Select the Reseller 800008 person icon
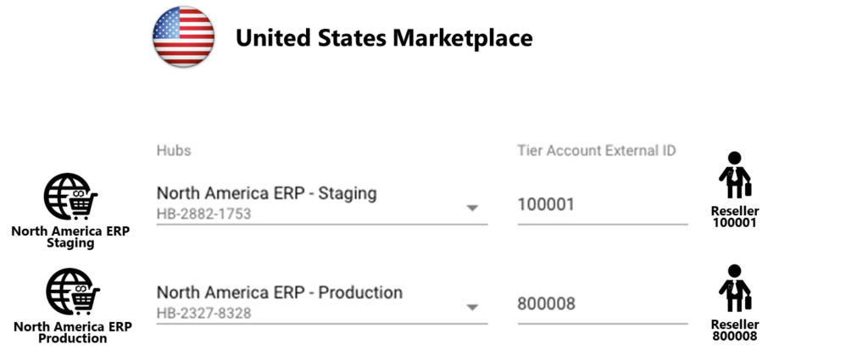868x356 pixels. pos(735,288)
